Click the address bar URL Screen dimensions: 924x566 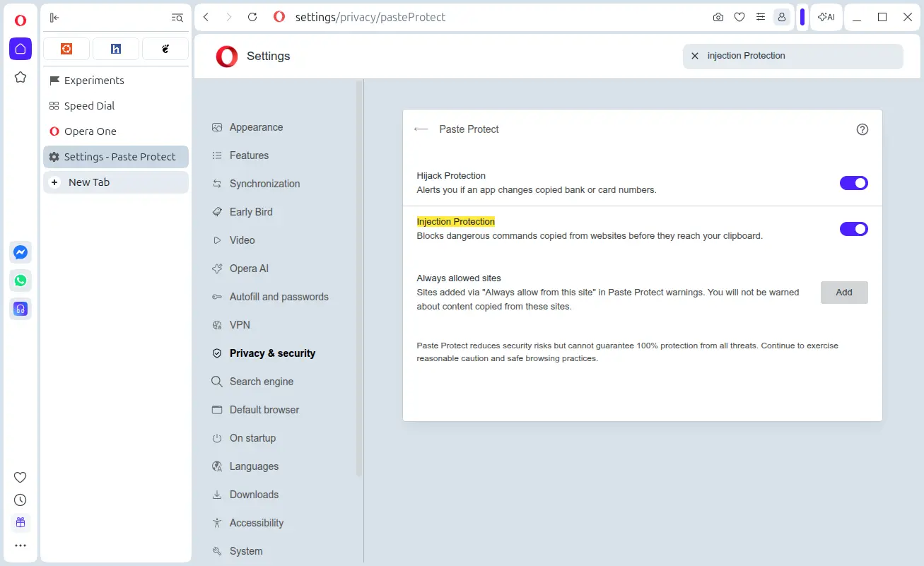pos(370,18)
